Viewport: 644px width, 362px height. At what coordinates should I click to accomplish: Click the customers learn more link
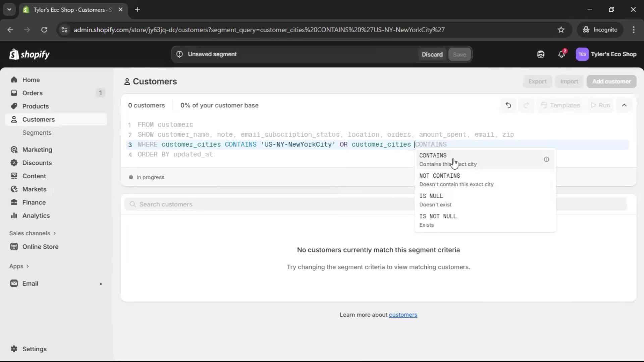[x=403, y=315]
